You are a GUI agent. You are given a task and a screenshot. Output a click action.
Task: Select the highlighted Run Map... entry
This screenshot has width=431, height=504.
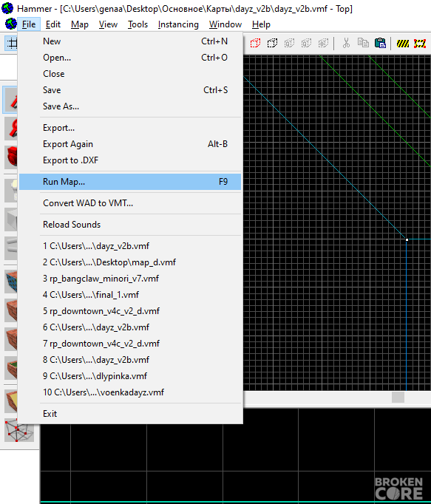click(x=130, y=182)
